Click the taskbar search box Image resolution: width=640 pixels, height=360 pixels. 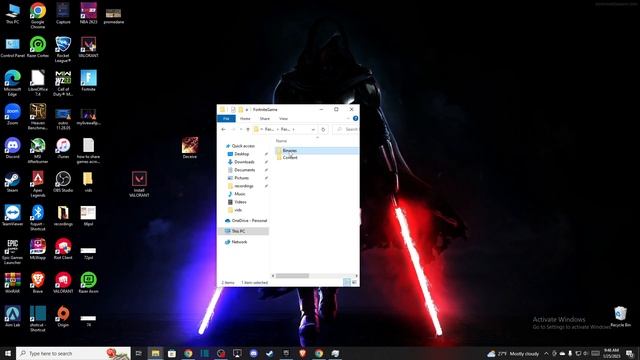tap(73, 353)
